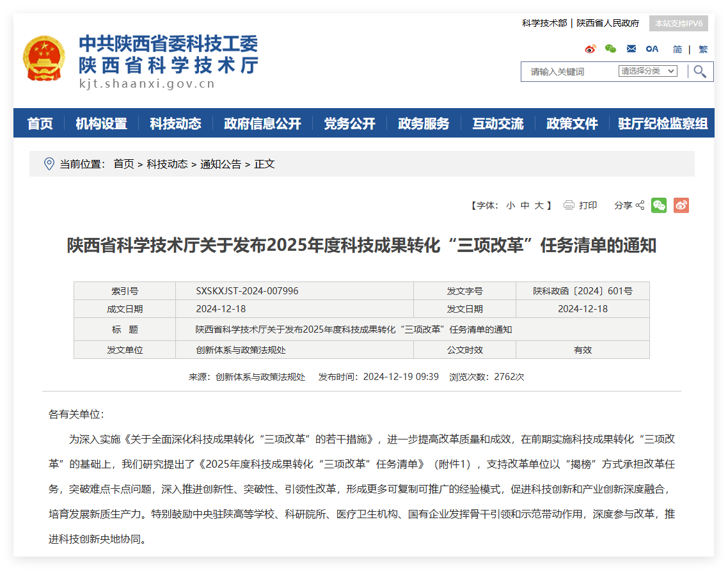The width and height of the screenshot is (728, 570).
Task: Click the 发文单位 value 创新体系与政策法规处 in table
Action: click(241, 350)
